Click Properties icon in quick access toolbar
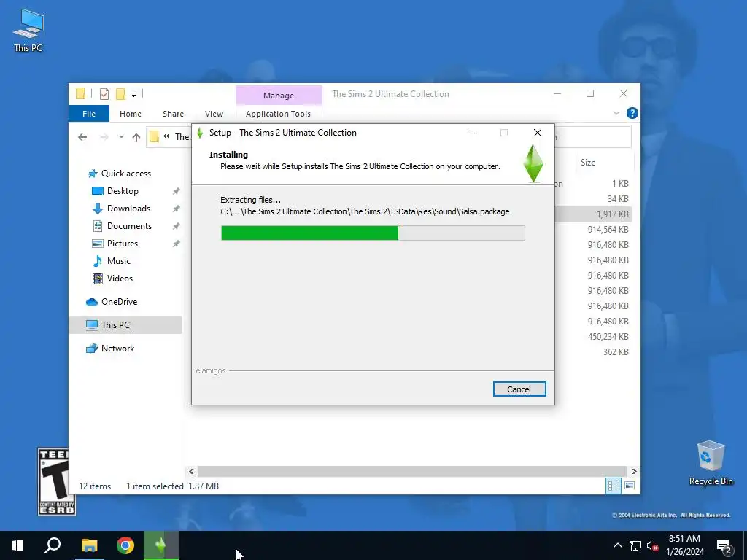 coord(104,94)
